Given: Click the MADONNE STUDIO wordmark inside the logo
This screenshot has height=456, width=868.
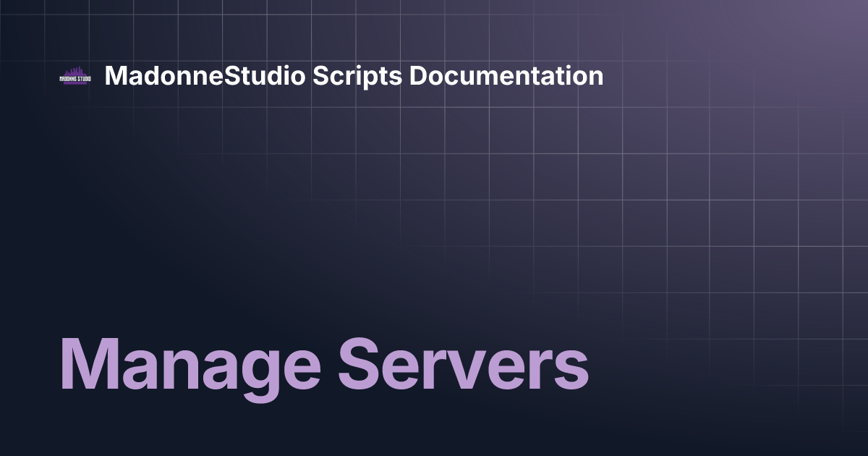Looking at the screenshot, I should 75,78.
